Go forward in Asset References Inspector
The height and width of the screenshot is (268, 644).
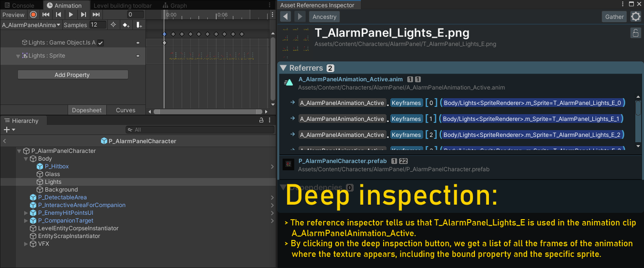coord(299,17)
